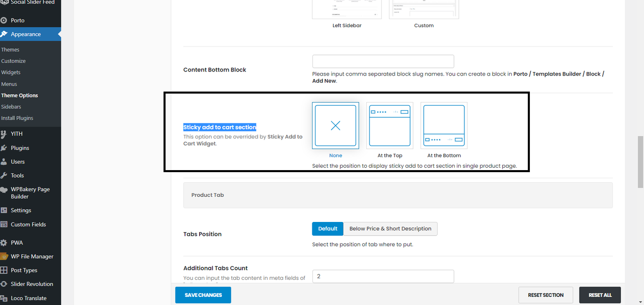Open Install Plugins submenu item

coord(17,118)
